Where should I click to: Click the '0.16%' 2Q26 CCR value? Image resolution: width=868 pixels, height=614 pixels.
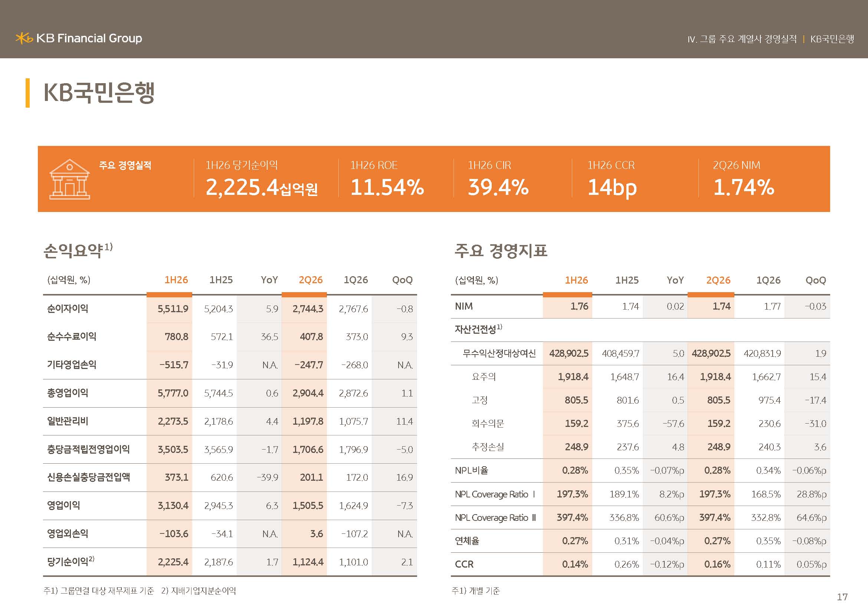pyautogui.click(x=717, y=565)
